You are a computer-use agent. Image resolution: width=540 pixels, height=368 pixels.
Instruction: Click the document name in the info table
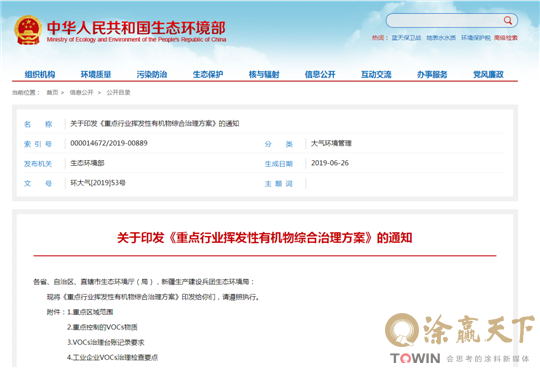pyautogui.click(x=155, y=124)
